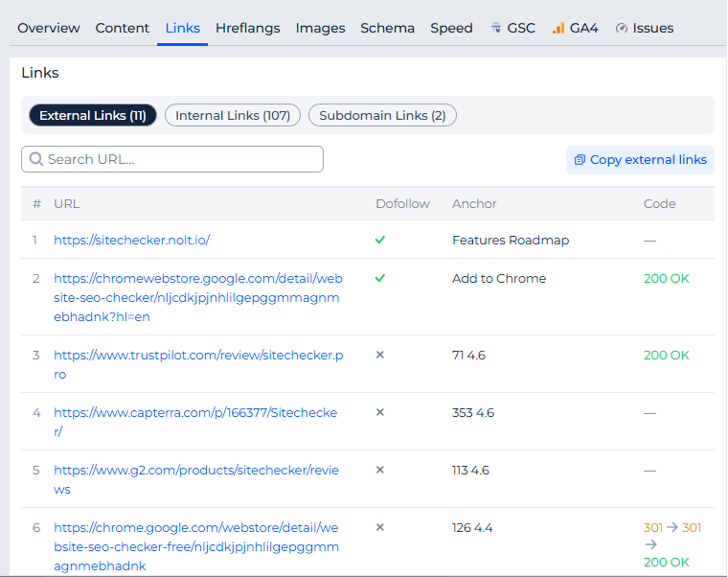
Task: Click the Search URL input field
Action: (172, 159)
